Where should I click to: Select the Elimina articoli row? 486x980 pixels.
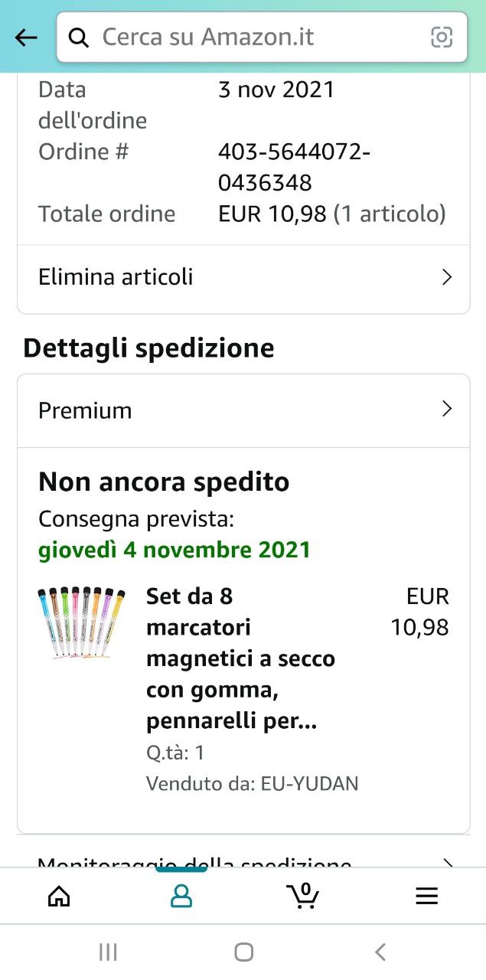pos(243,277)
